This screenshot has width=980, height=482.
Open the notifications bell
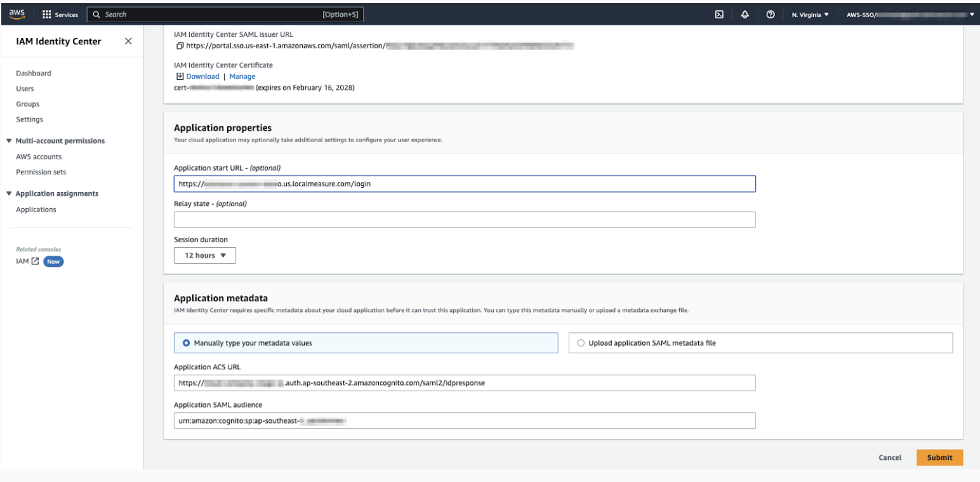click(745, 15)
